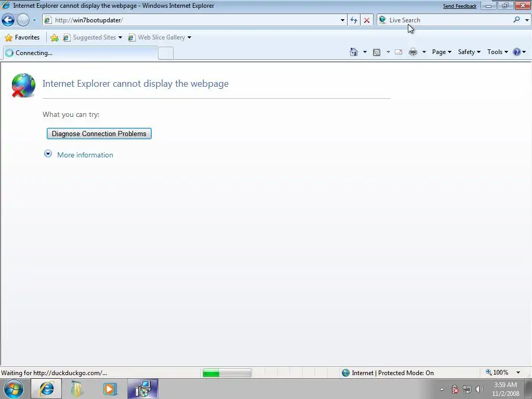Click the Back navigation button

pos(8,20)
